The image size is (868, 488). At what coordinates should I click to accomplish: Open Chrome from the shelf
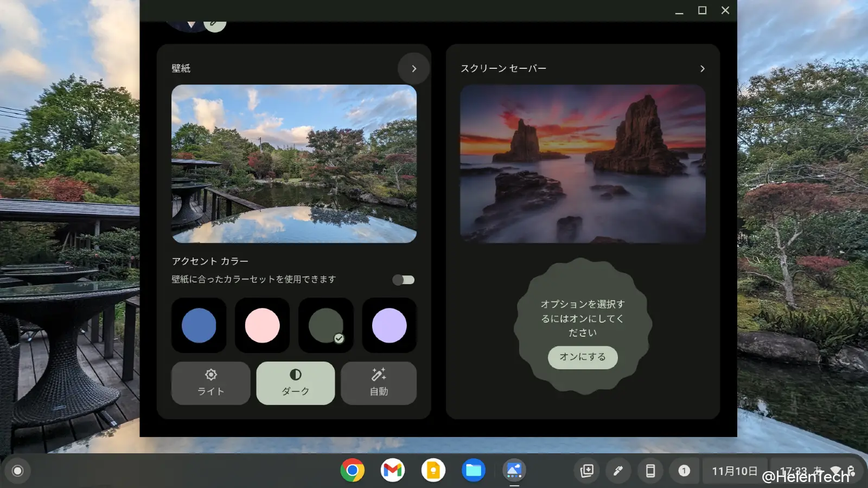tap(352, 470)
